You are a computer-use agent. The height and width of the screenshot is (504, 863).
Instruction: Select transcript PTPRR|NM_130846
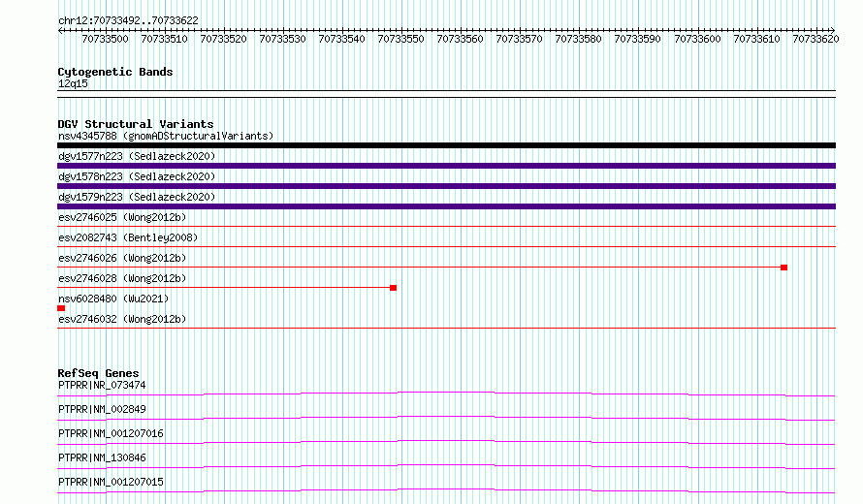pyautogui.click(x=102, y=457)
